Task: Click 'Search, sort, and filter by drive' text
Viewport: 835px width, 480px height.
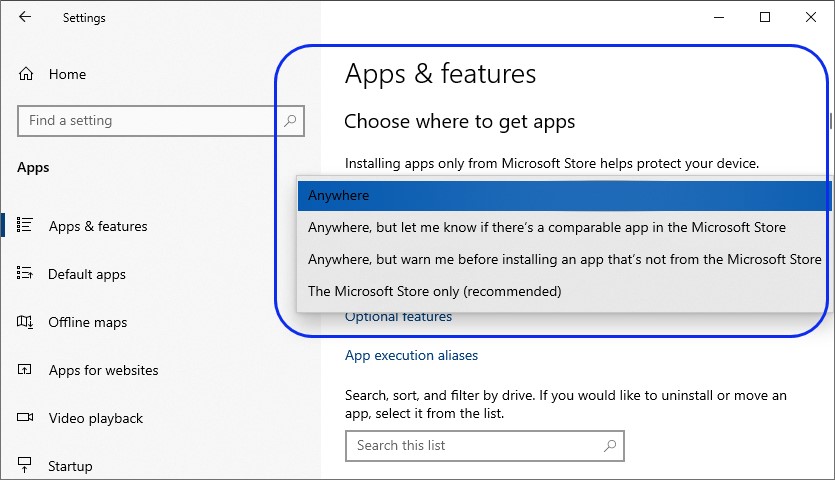Action: click(566, 404)
